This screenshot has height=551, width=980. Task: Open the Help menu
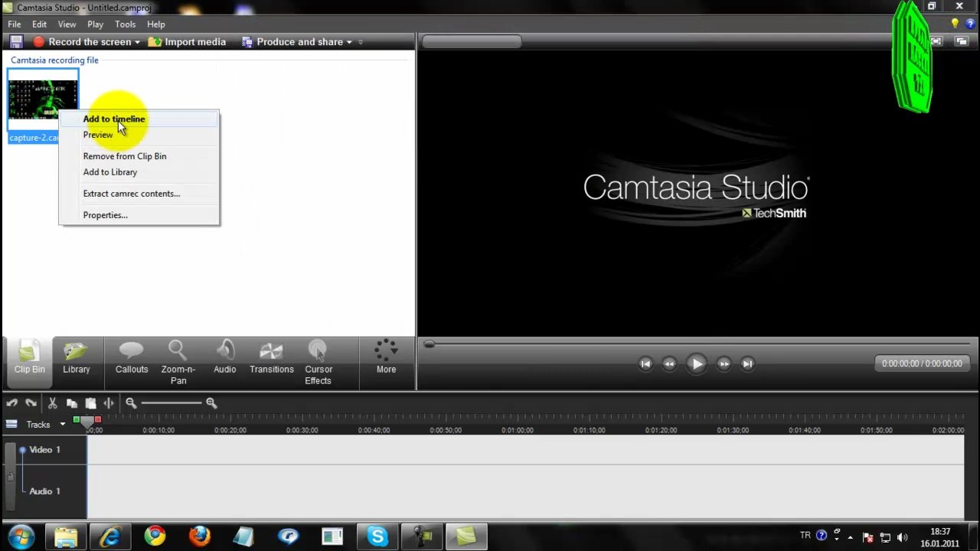[x=155, y=24]
